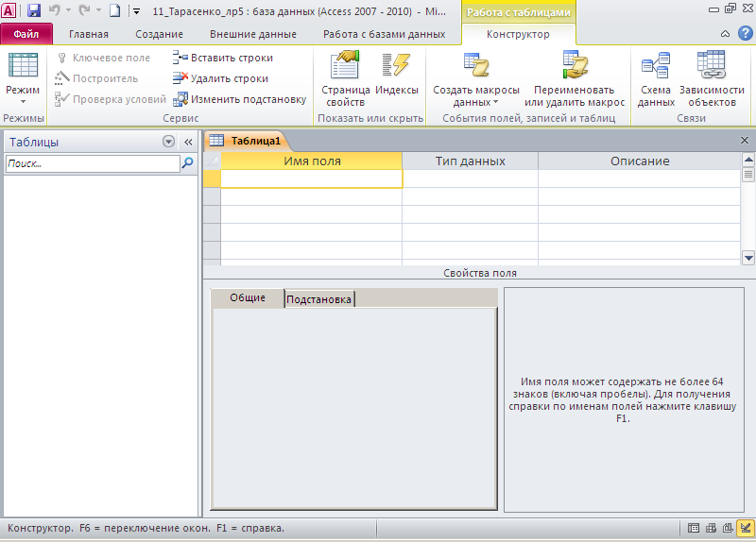This screenshot has height=542, width=756.
Task: Switch to Design view in status bar
Action: (746, 528)
